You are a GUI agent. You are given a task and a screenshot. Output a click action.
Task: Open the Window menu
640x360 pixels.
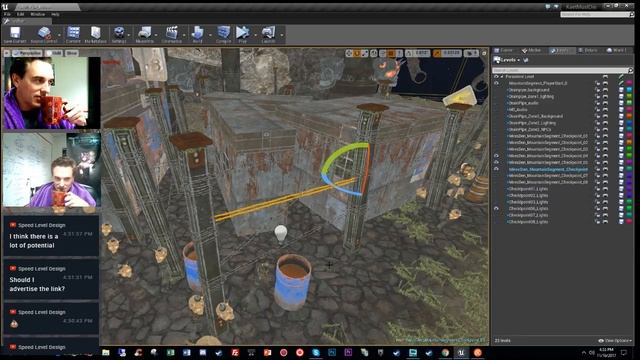click(x=38, y=14)
